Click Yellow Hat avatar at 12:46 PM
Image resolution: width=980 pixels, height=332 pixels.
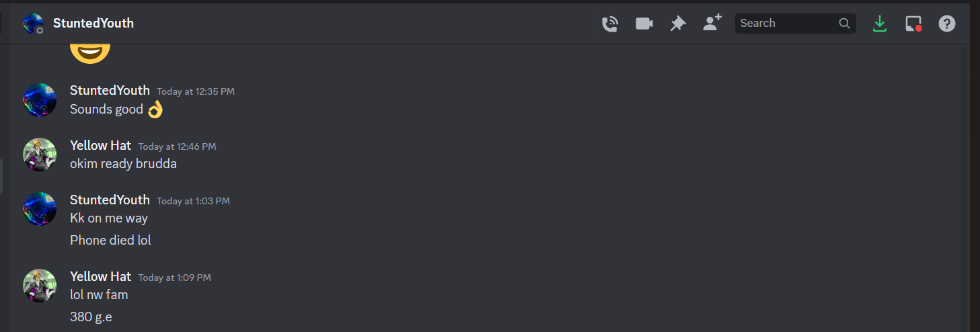click(x=40, y=155)
